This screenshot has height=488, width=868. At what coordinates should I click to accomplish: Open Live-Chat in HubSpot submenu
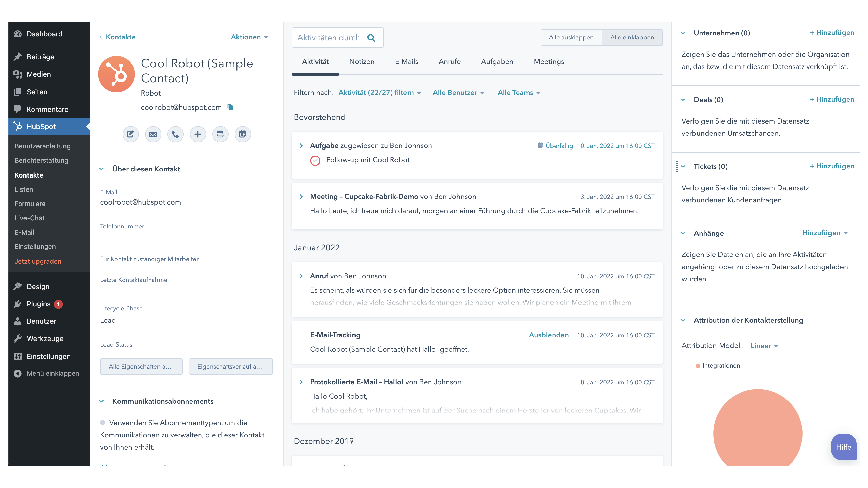click(x=30, y=218)
